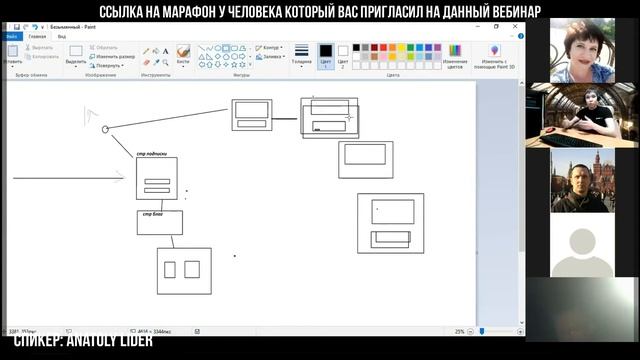Choose the Polygon shape in top shapes row
Viewport: 640px width, 360px height.
click(x=242, y=49)
